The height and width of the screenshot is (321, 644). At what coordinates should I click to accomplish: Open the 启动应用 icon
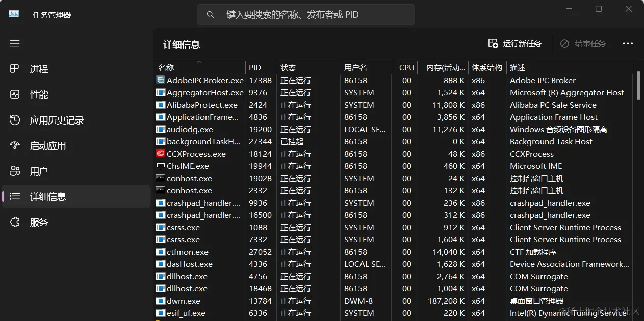pyautogui.click(x=15, y=145)
